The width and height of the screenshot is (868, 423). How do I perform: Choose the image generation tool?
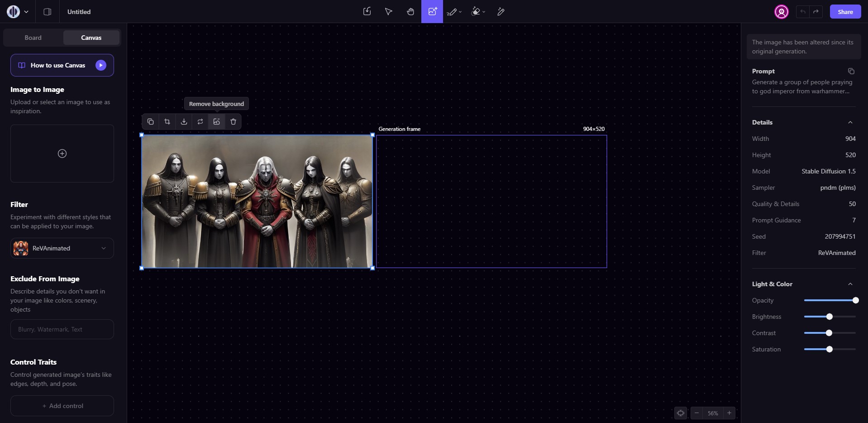tap(432, 11)
